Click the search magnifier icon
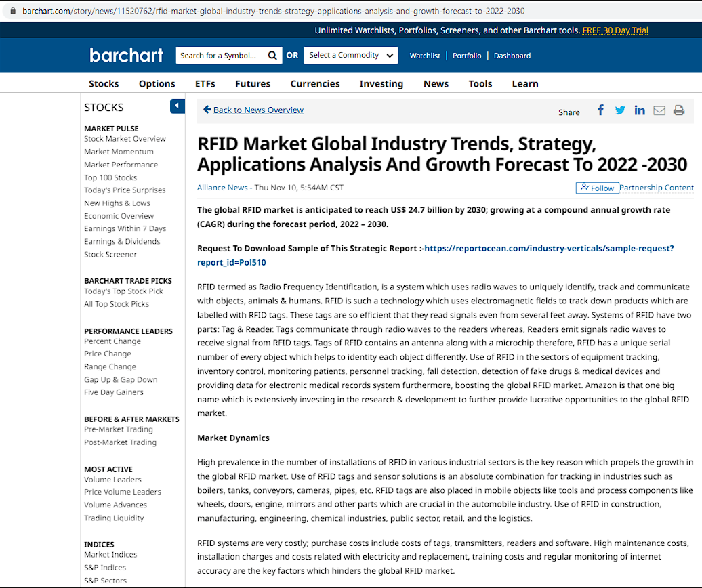This screenshot has width=702, height=588. 272,56
